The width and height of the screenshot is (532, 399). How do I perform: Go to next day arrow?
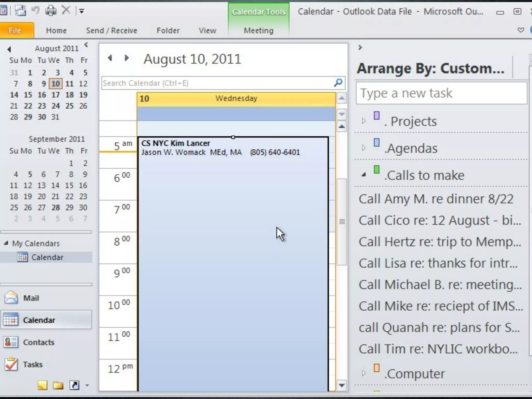click(127, 58)
